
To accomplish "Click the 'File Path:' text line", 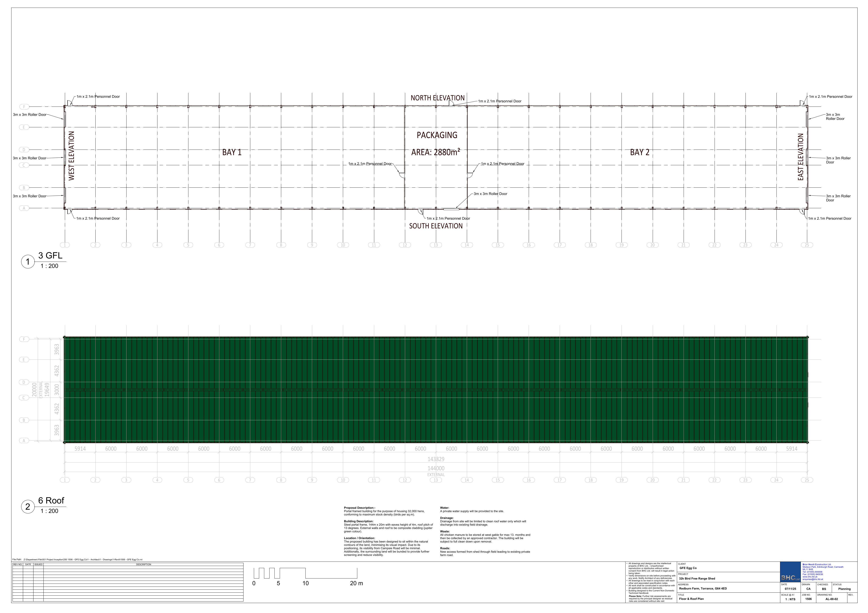I will tap(78, 560).
